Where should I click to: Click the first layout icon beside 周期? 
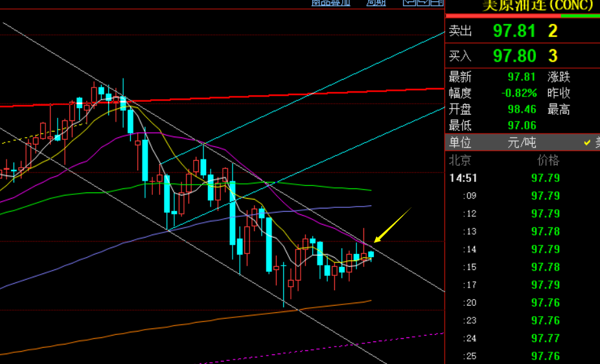410,3
